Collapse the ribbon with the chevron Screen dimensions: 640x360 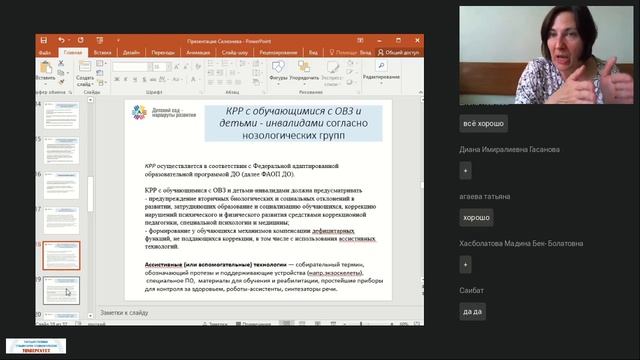420,92
